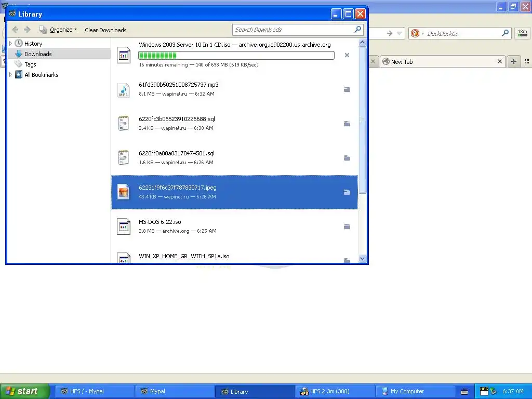The height and width of the screenshot is (399, 532).
Task: Click the Windows 2003 Server download progress bar
Action: [236, 55]
